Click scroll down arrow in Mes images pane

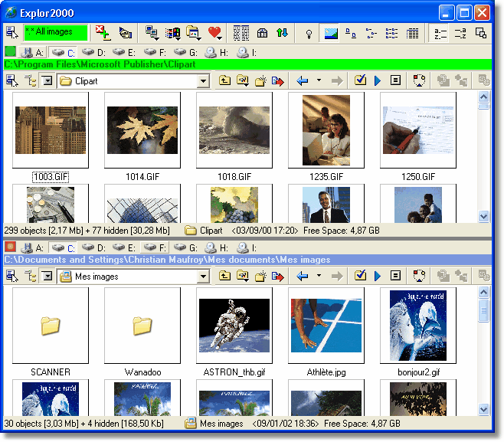pos(484,409)
